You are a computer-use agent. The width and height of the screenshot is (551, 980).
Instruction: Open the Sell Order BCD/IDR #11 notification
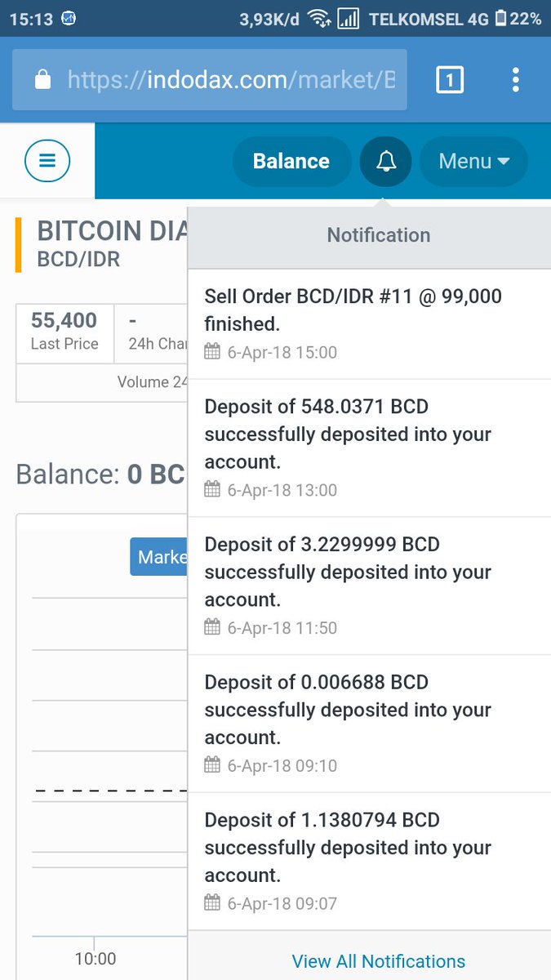click(x=369, y=323)
